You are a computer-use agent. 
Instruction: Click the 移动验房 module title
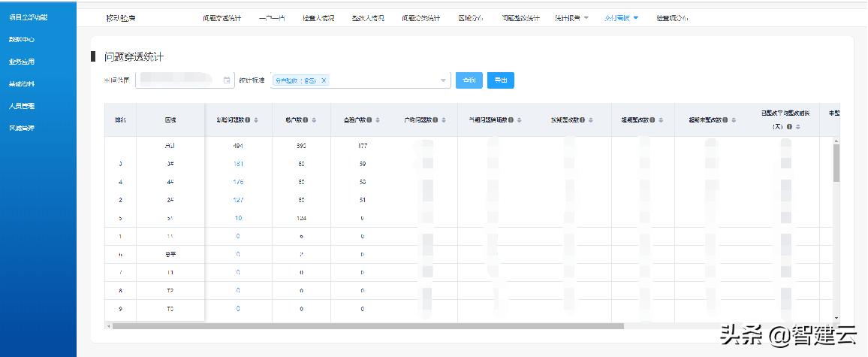[121, 18]
